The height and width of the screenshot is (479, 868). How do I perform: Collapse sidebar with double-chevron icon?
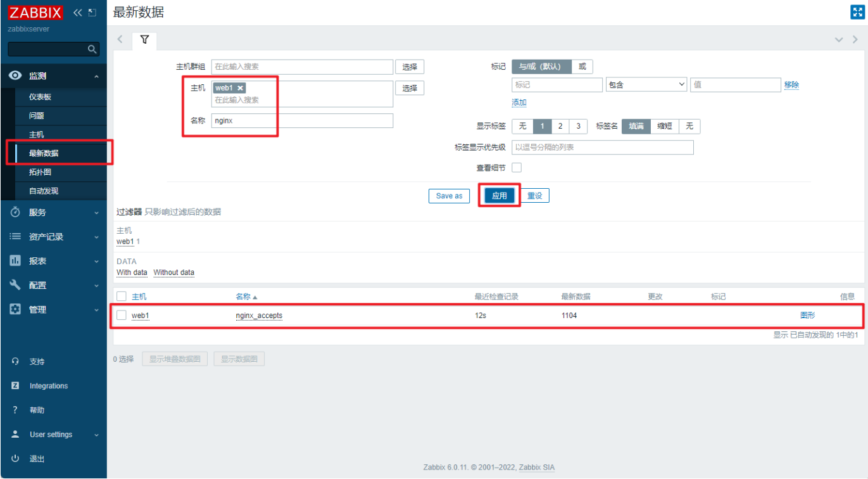click(77, 13)
